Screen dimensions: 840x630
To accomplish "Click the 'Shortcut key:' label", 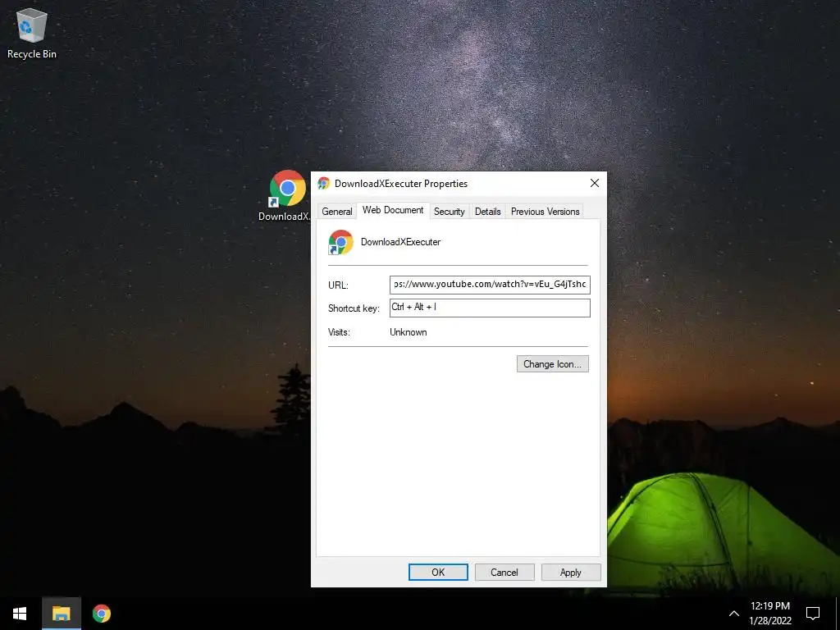I will coord(354,308).
